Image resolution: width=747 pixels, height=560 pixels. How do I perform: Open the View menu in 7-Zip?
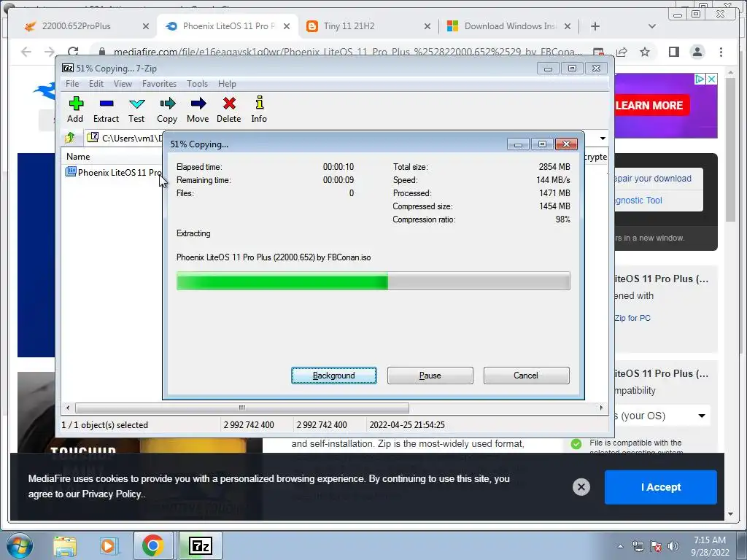[x=123, y=84]
